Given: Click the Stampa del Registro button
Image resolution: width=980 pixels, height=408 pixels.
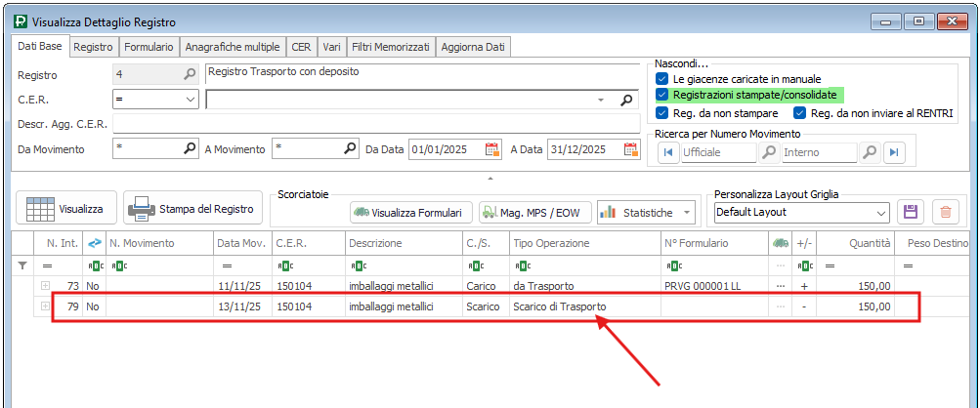Looking at the screenshot, I should click(192, 208).
